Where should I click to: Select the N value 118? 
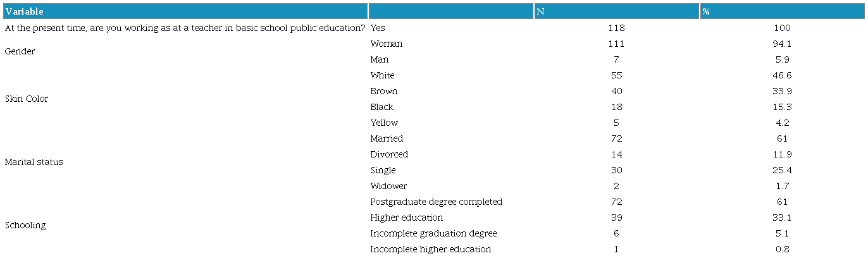616,28
